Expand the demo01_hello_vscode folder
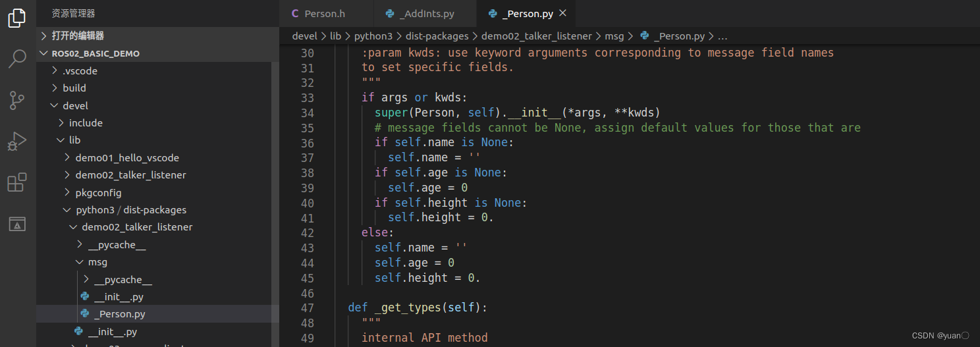 127,157
